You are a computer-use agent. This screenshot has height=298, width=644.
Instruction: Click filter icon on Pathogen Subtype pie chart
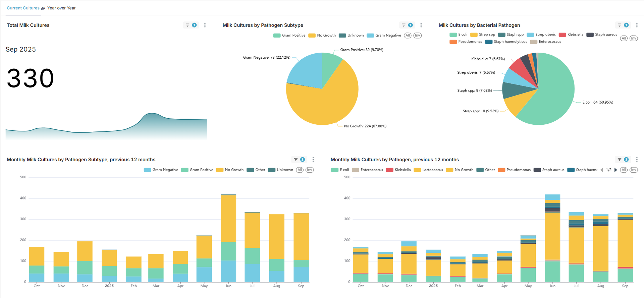coord(404,25)
